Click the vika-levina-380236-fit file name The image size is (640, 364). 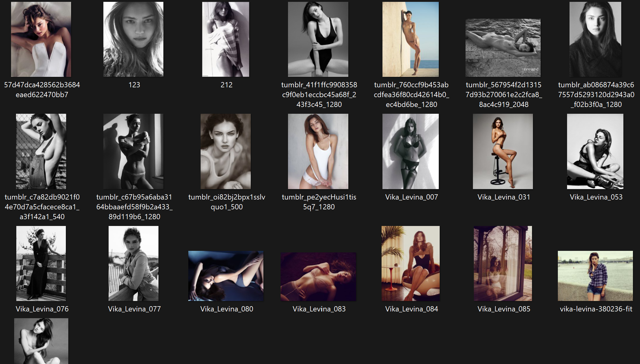[x=596, y=309]
